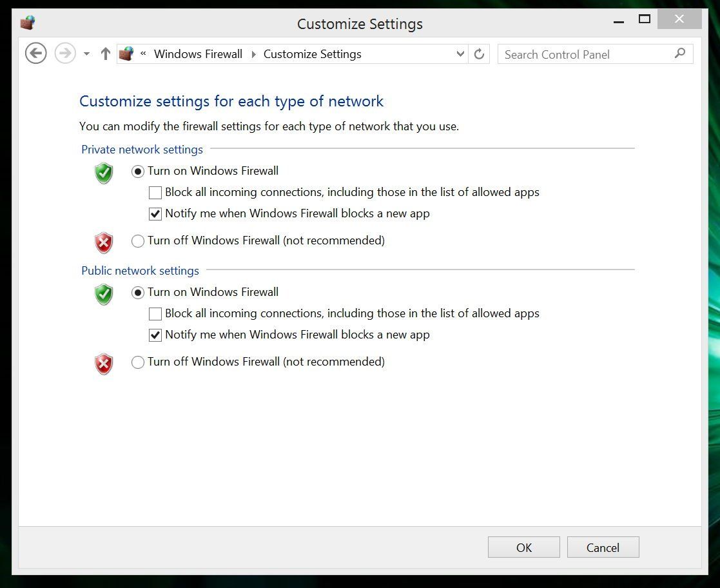Click the red shield beside Turn off Firewall (public)
The height and width of the screenshot is (588, 720).
point(103,364)
